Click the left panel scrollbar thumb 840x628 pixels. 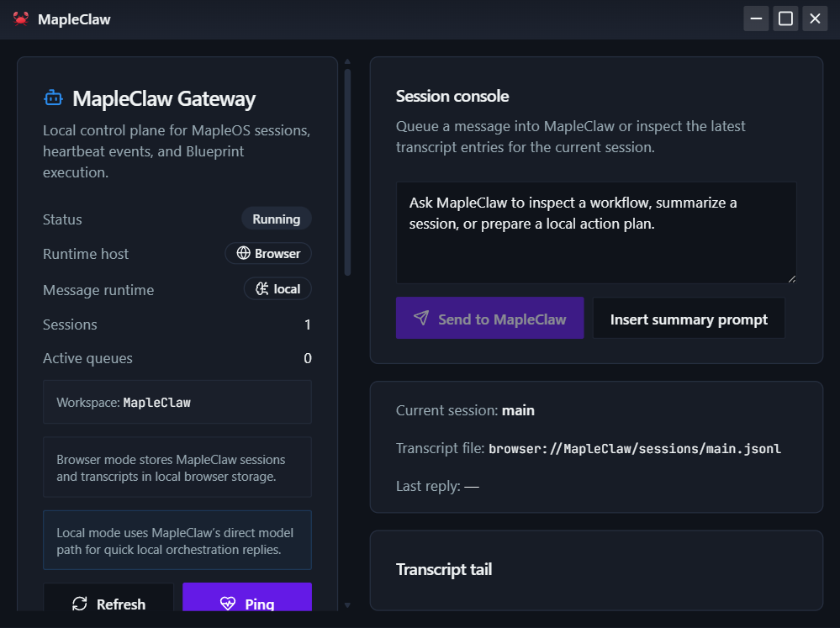pyautogui.click(x=347, y=172)
